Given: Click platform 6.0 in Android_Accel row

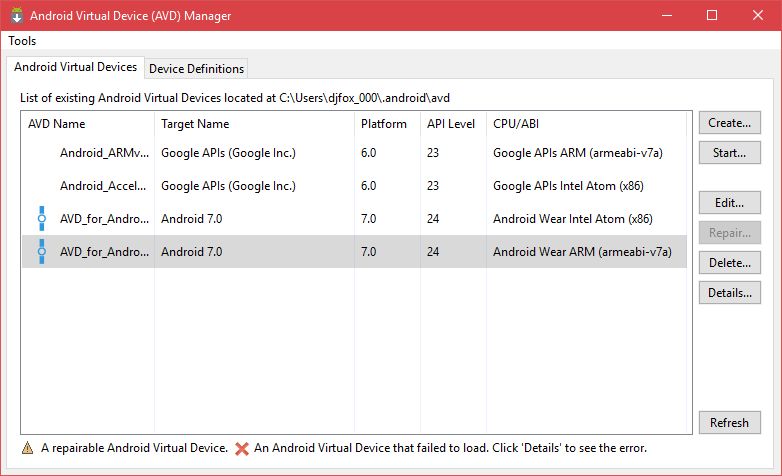Looking at the screenshot, I should pyautogui.click(x=369, y=186).
